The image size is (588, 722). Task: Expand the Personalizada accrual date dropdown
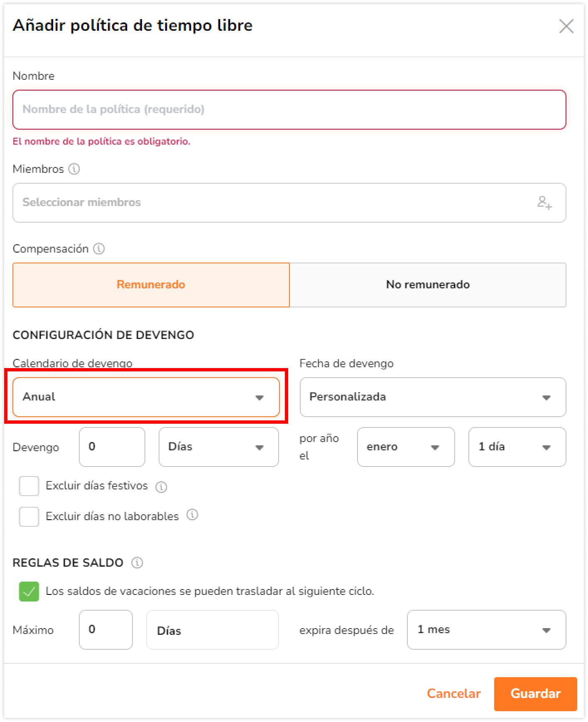[x=433, y=397]
